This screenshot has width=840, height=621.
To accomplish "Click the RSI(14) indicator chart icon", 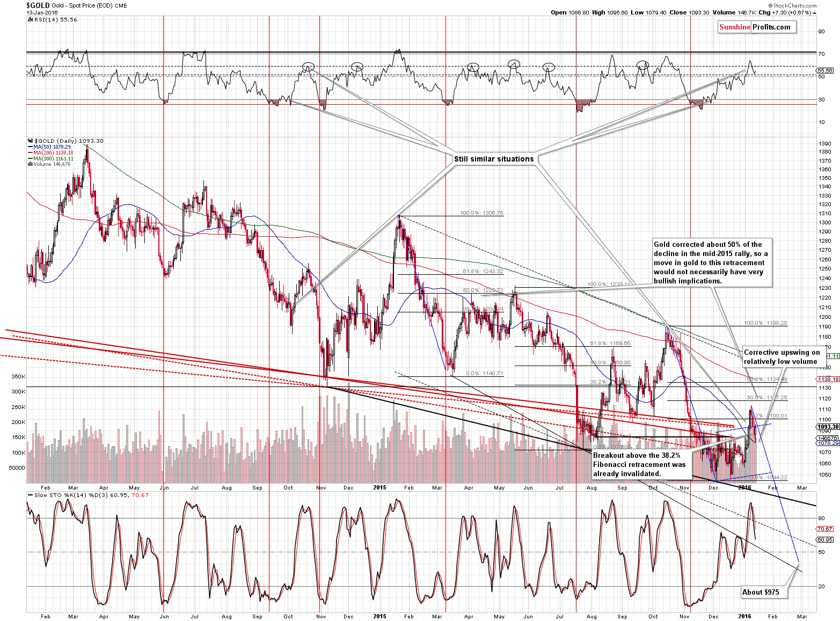I will [x=29, y=19].
